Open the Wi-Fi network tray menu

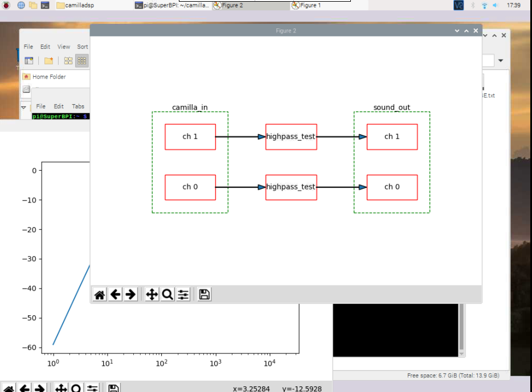484,5
